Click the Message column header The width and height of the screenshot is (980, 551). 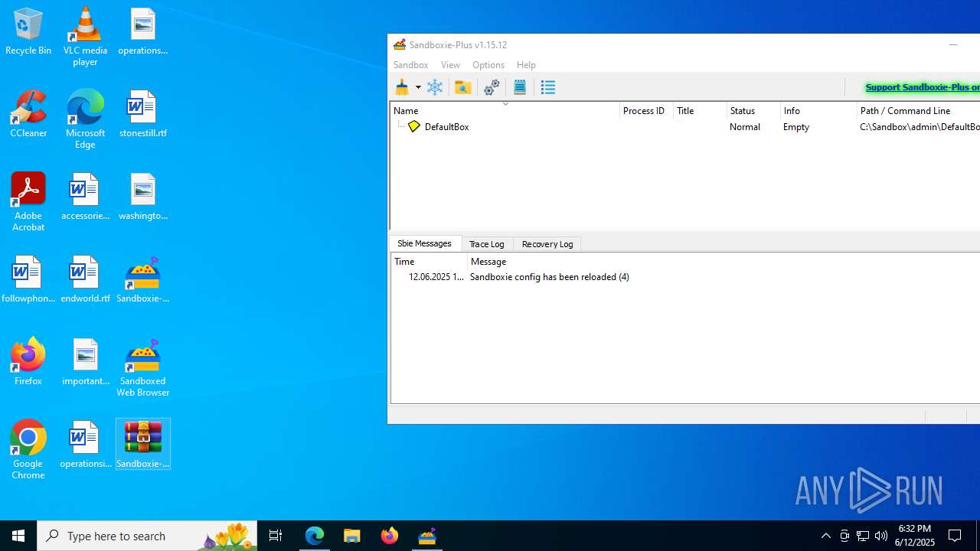click(724, 262)
